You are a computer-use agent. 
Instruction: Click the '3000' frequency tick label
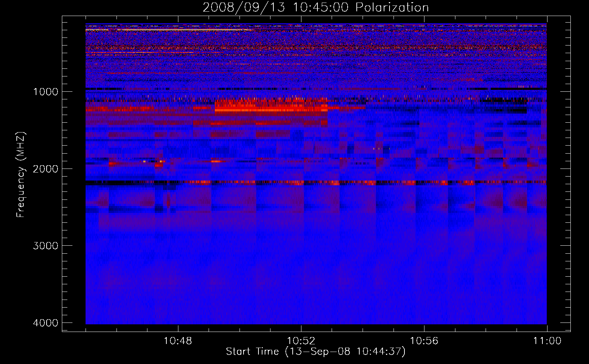point(46,245)
